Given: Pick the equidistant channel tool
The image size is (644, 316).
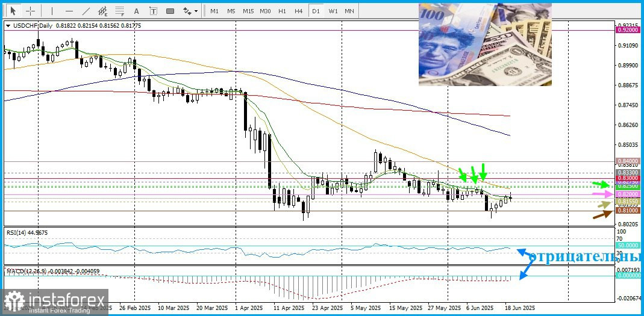Looking at the screenshot, I should (102, 11).
